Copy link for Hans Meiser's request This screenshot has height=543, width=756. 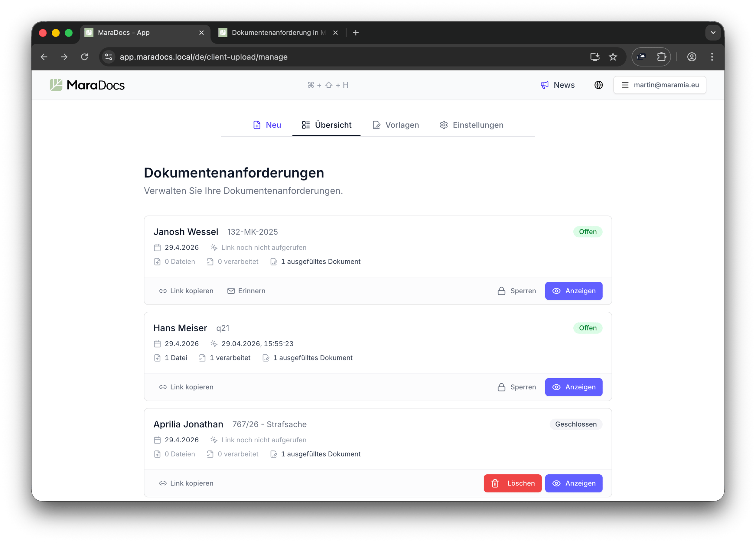pyautogui.click(x=186, y=387)
